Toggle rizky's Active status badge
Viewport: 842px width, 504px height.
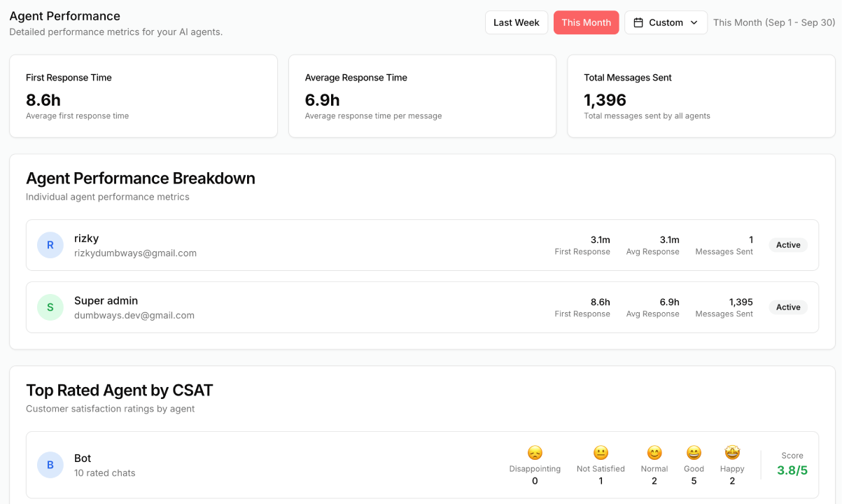(788, 245)
